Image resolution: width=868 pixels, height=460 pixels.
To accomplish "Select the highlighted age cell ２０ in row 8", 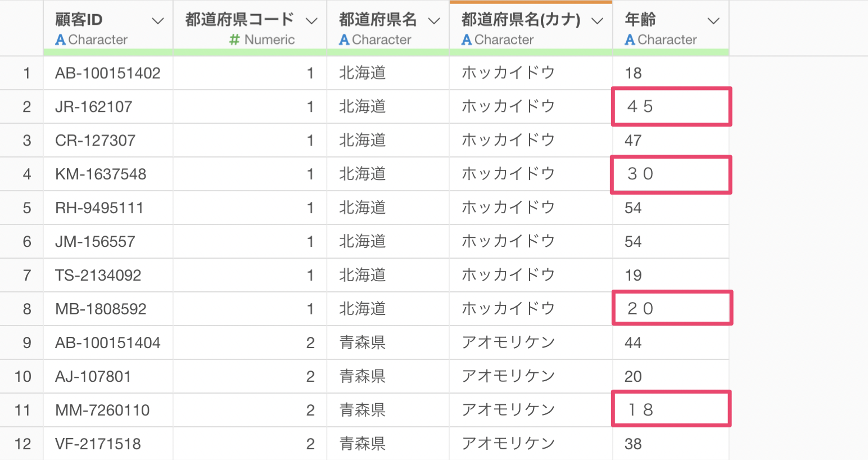I will 672,308.
